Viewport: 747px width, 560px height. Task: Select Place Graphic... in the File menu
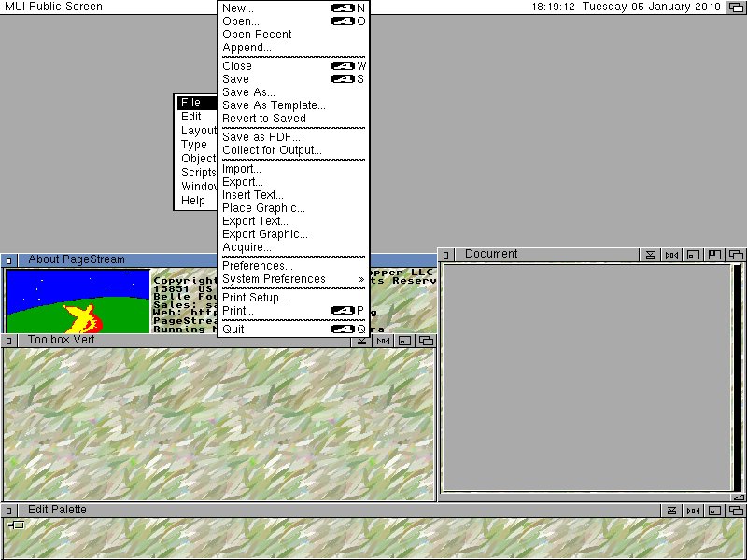point(263,208)
